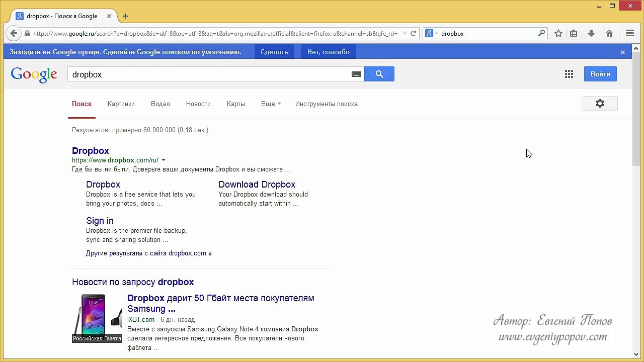Open the 'Dropbox' sitelink under main result
This screenshot has width=644, height=362.
point(103,185)
